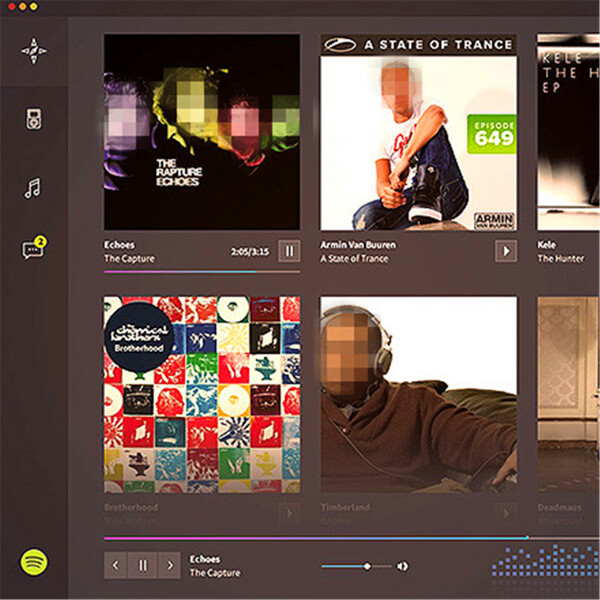
Task: Open the compass discover icon in sidebar
Action: tap(34, 51)
